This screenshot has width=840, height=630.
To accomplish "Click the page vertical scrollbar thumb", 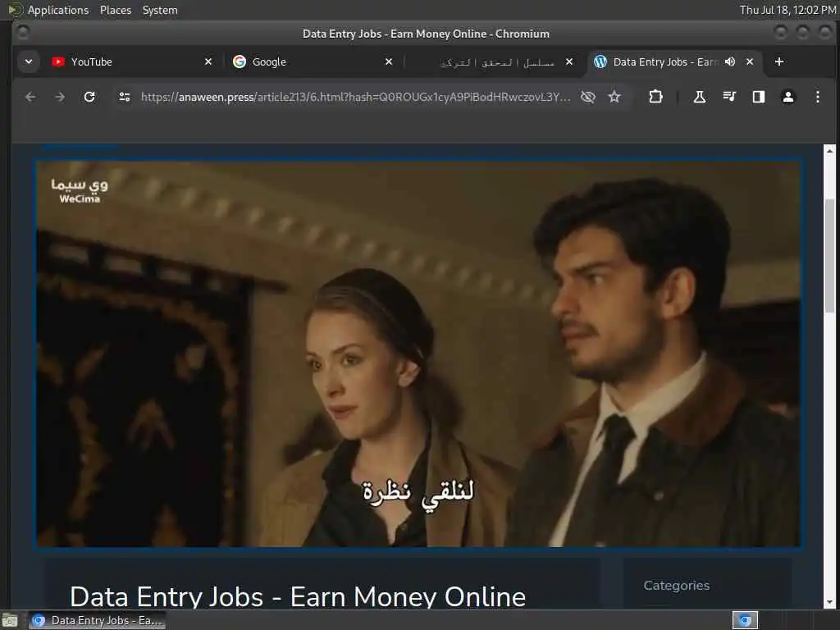I will click(830, 256).
